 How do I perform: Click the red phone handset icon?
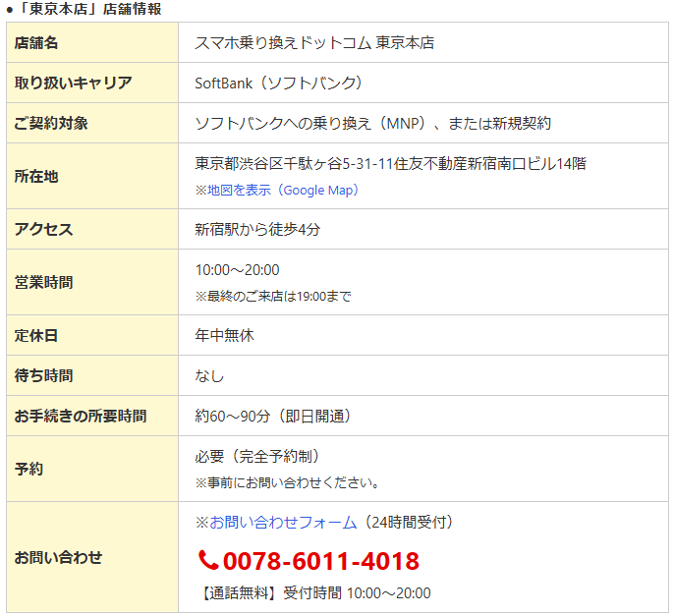[x=208, y=560]
